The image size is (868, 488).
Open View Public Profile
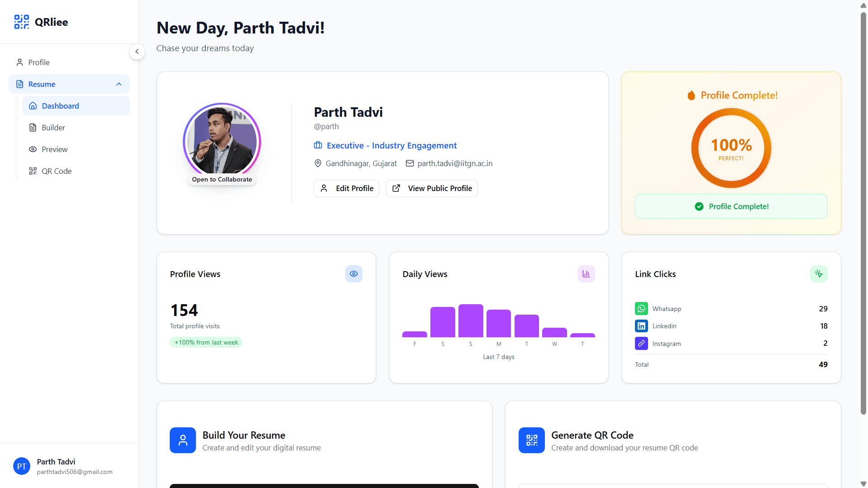[431, 188]
